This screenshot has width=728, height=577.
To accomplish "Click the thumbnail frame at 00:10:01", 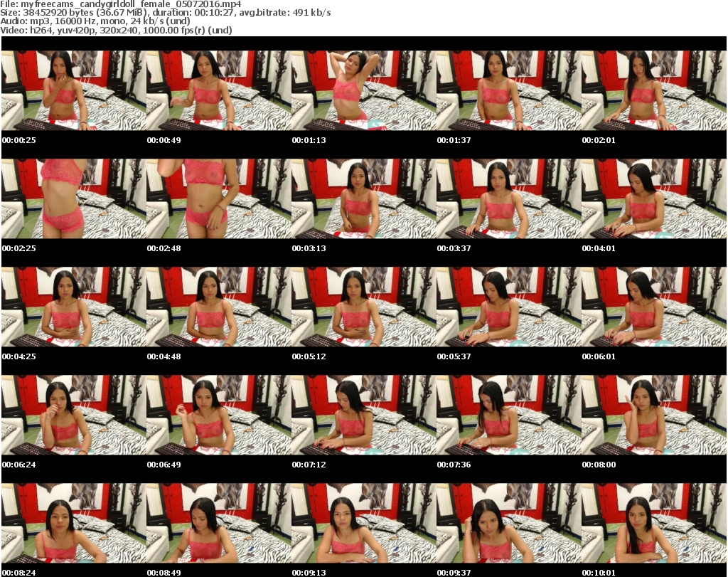I will [x=654, y=523].
